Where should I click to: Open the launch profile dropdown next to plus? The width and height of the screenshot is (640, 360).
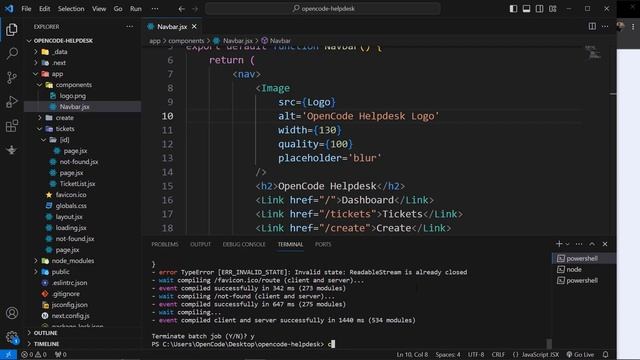pyautogui.click(x=567, y=244)
